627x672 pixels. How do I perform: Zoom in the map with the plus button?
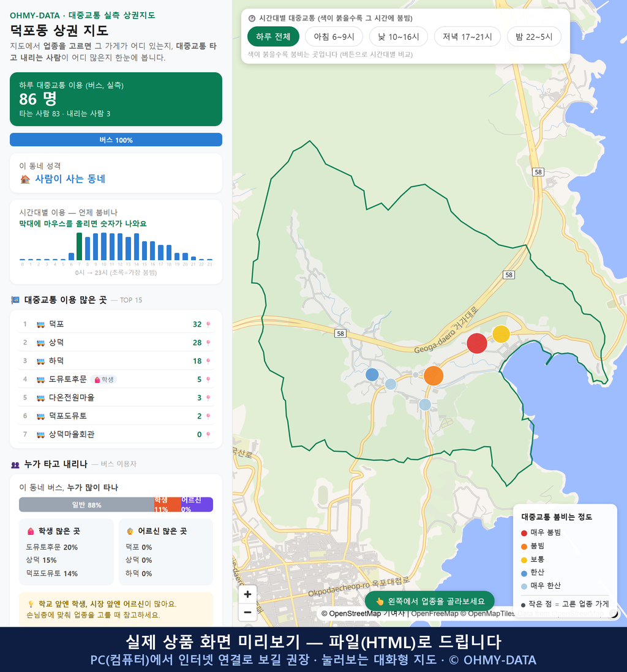pyautogui.click(x=247, y=594)
